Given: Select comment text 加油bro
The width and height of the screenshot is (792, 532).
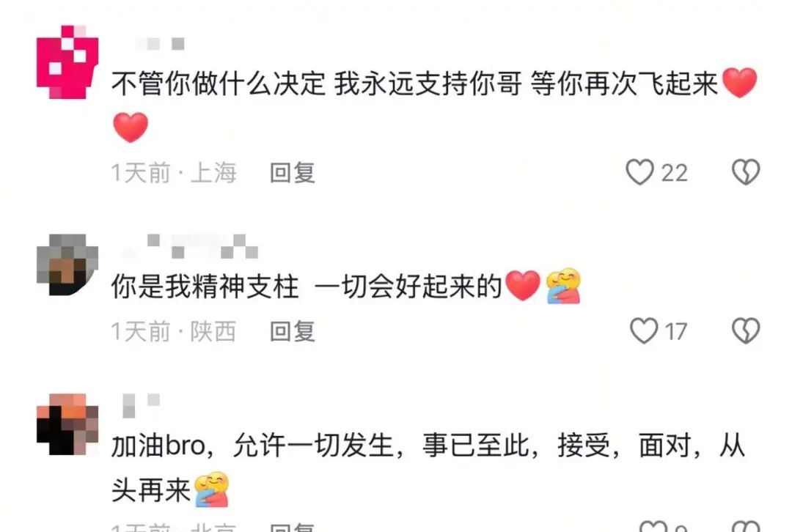Looking at the screenshot, I should [x=158, y=446].
